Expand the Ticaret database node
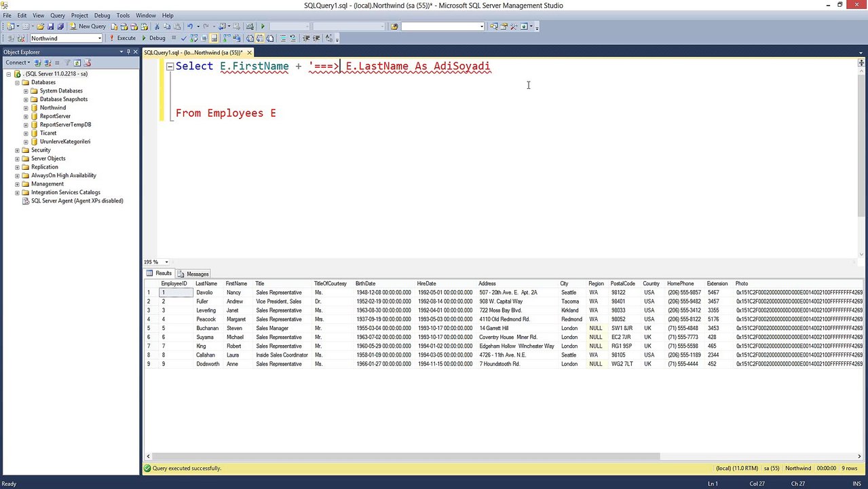Viewport: 868px width, 489px height. point(26,133)
